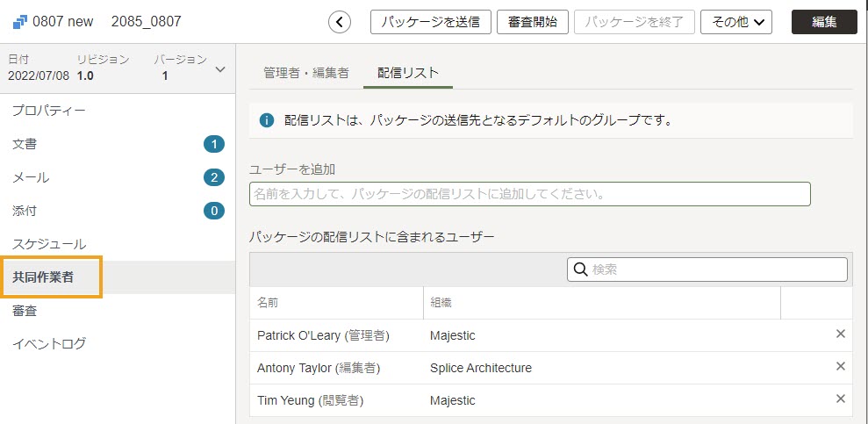Image resolution: width=868 pixels, height=424 pixels.
Task: Click the パッケージを送信 button
Action: click(431, 22)
